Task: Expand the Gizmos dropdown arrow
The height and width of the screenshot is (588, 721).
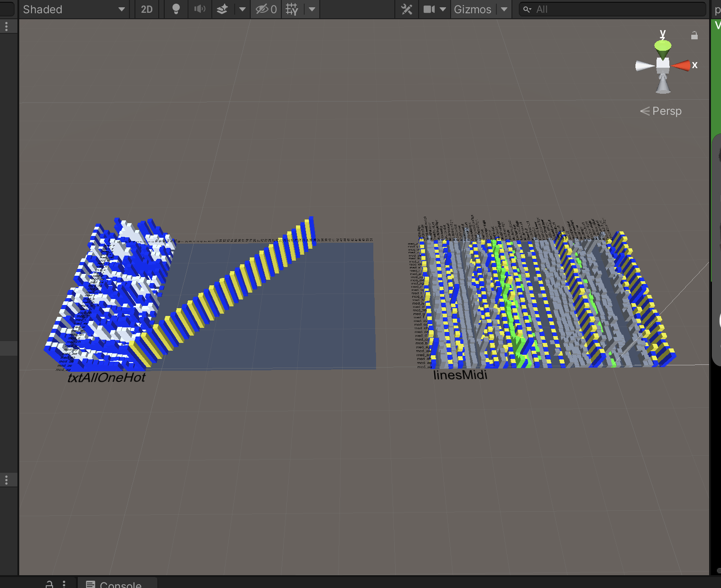Action: click(504, 10)
